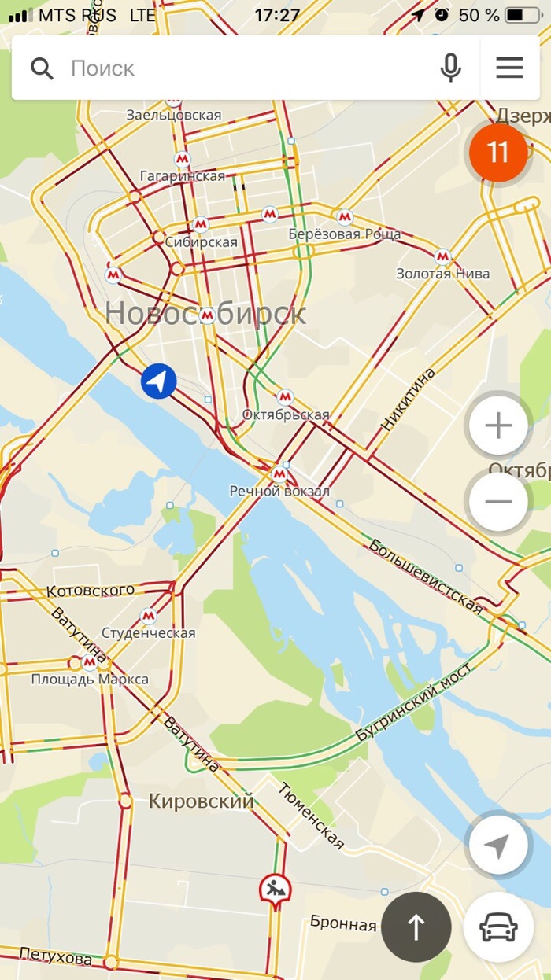Tap the microphone voice search icon
The height and width of the screenshot is (980, 551).
coord(451,68)
